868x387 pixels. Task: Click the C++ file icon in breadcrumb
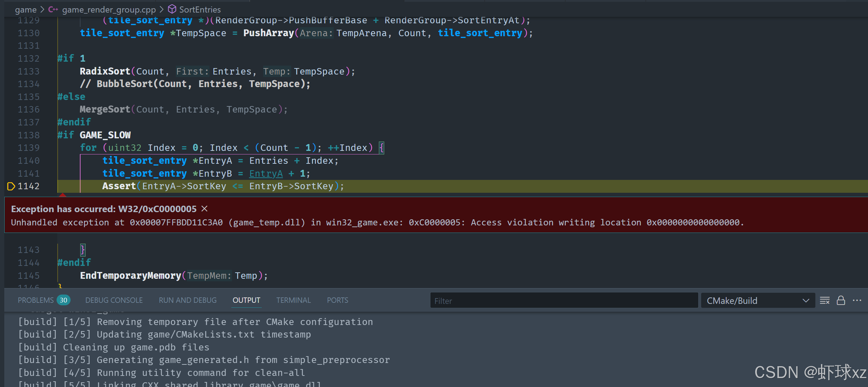click(53, 9)
